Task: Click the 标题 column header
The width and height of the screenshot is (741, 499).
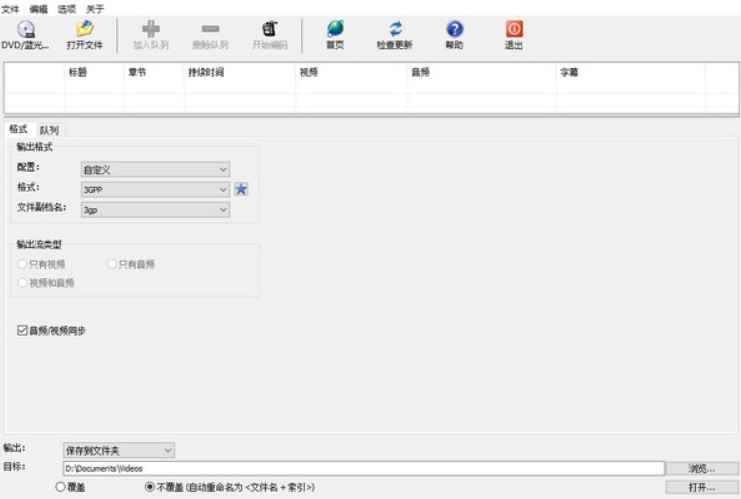Action: click(x=95, y=72)
